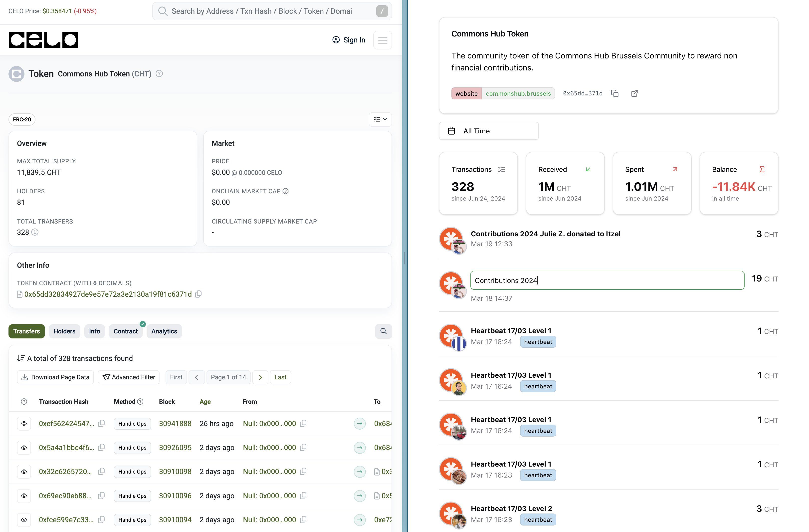Click help icon next to Commons Hub Token (CHT)
809x532 pixels.
[x=159, y=74]
